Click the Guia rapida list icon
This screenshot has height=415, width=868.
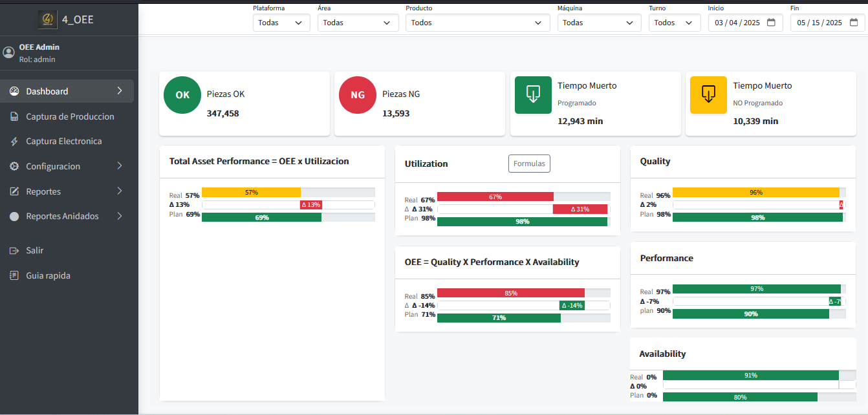pos(14,275)
